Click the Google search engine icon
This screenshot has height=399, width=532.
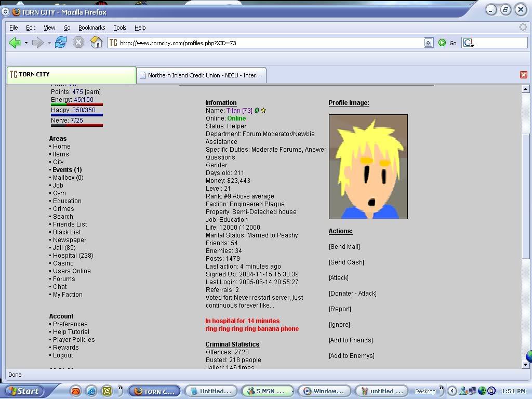[x=469, y=43]
